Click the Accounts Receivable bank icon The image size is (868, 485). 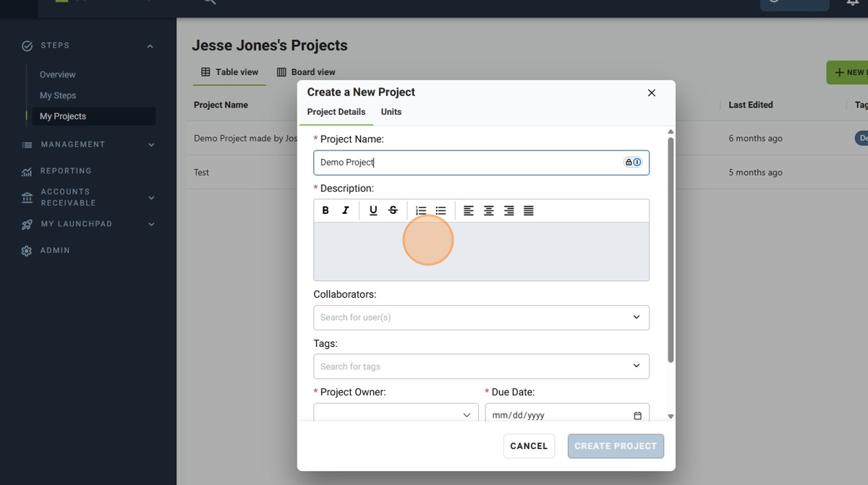click(27, 197)
